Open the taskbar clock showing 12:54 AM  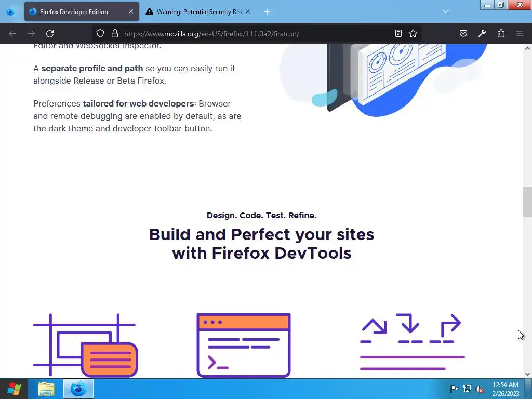(x=506, y=389)
